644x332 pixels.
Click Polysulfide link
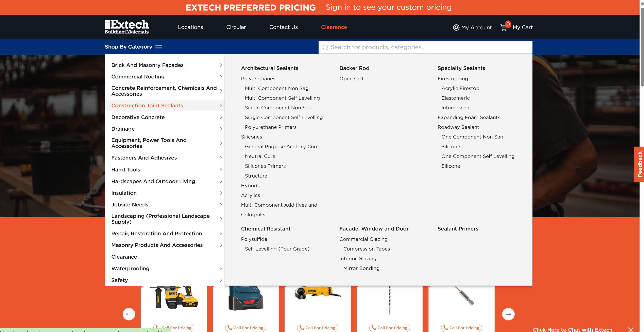coord(254,239)
